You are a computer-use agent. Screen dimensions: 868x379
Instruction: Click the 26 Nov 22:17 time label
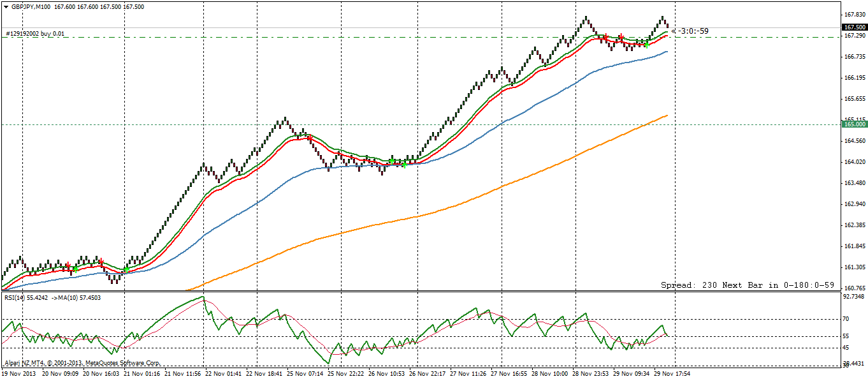coord(426,373)
